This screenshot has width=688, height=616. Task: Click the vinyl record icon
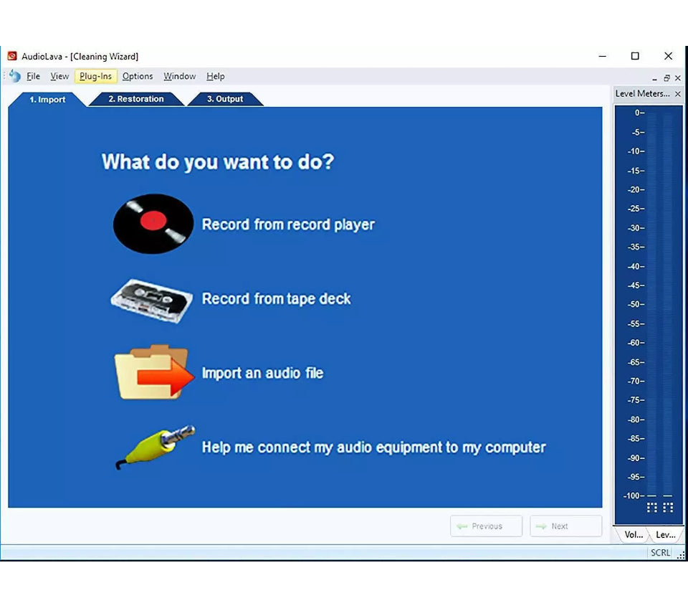click(x=153, y=224)
